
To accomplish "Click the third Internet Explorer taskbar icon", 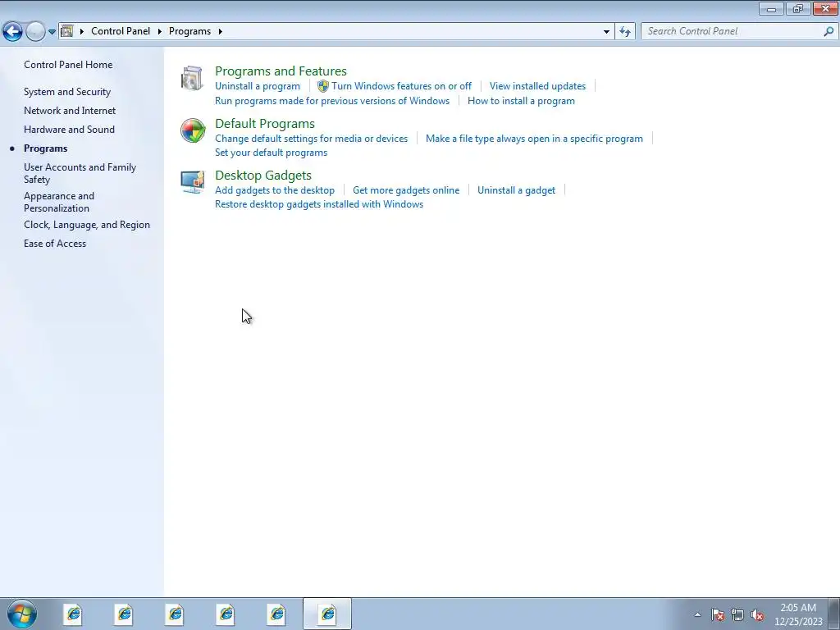I will point(176,614).
